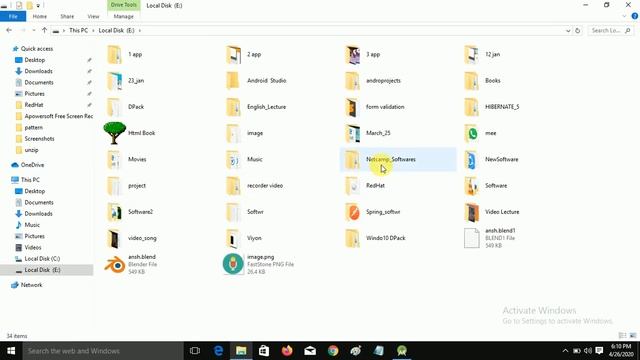Open the Android Studio folder icon
The image size is (640, 360).
click(233, 81)
